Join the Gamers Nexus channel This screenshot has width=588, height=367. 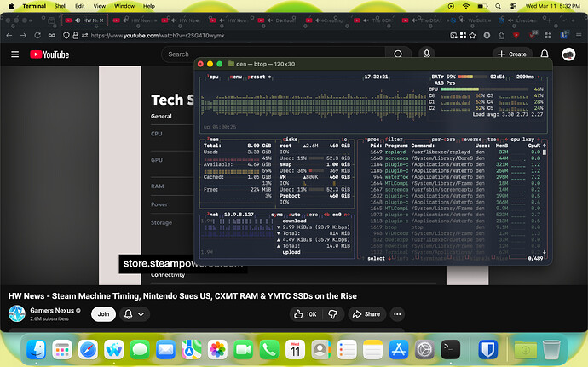(x=103, y=314)
